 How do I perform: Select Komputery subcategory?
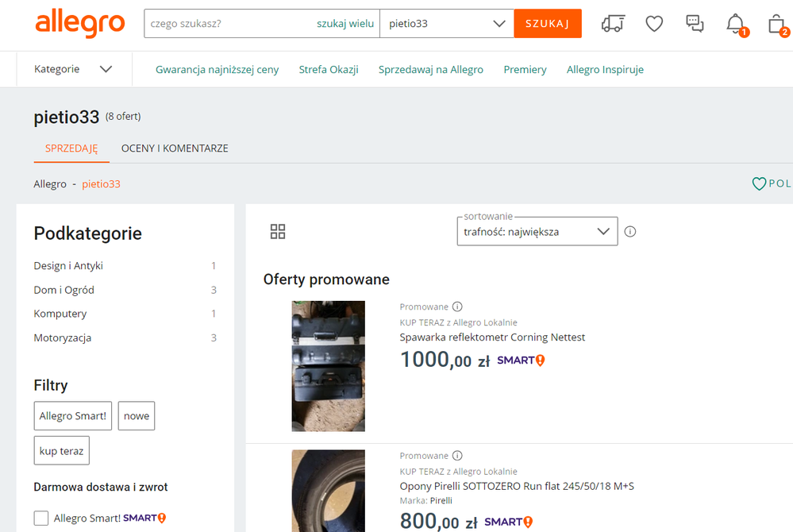[60, 314]
